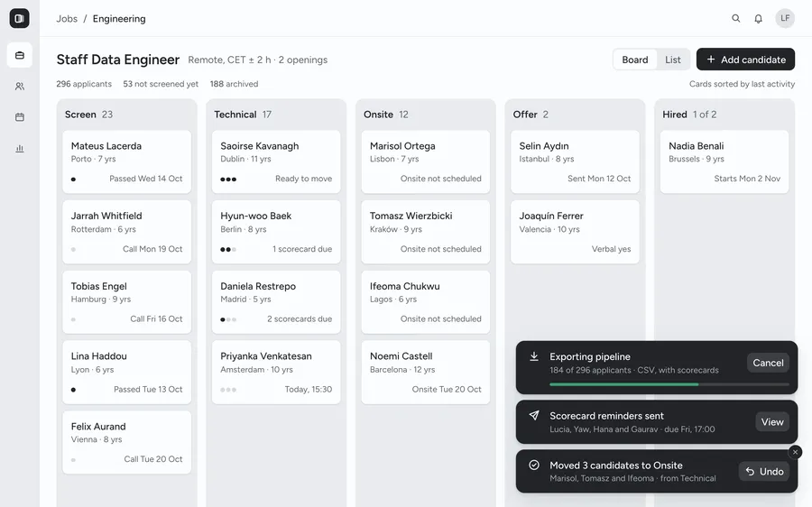812x507 pixels.
Task: Undo moving candidates to Onsite
Action: pos(764,471)
